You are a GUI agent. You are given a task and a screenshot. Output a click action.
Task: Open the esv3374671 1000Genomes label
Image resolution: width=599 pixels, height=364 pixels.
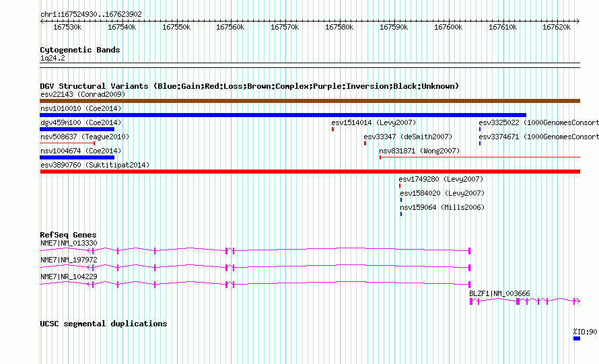click(x=538, y=137)
